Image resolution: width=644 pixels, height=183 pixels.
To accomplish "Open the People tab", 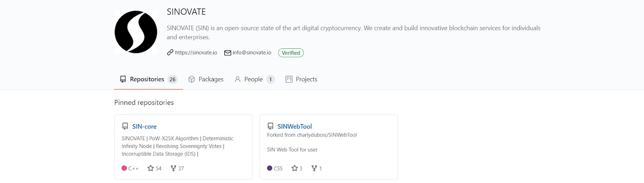I will click(254, 79).
